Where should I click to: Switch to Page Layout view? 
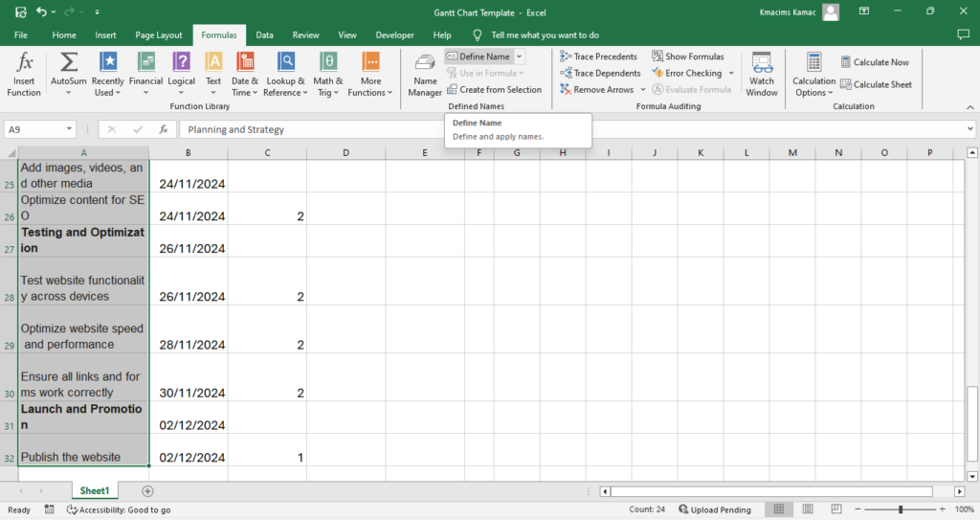click(x=808, y=509)
